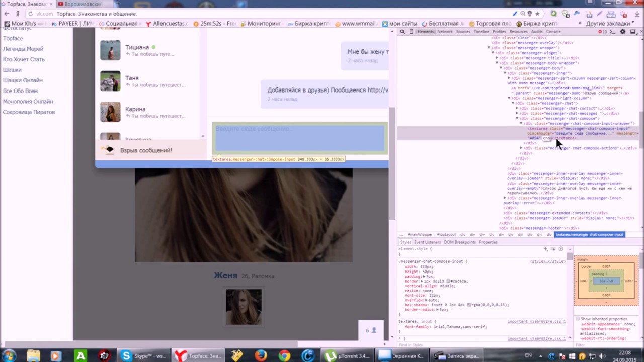Screen dimensions: 644x362
Task: Expand the messenger-chat-messages div node
Action: coord(517,113)
